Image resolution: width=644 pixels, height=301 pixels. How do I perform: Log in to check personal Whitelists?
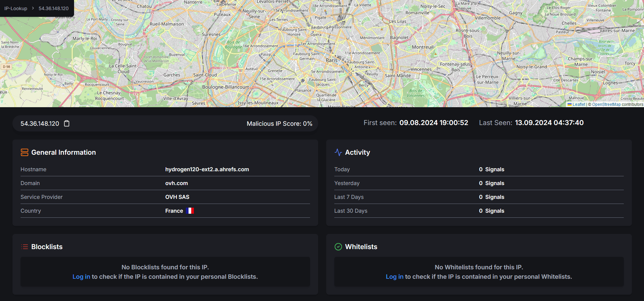pyautogui.click(x=394, y=277)
